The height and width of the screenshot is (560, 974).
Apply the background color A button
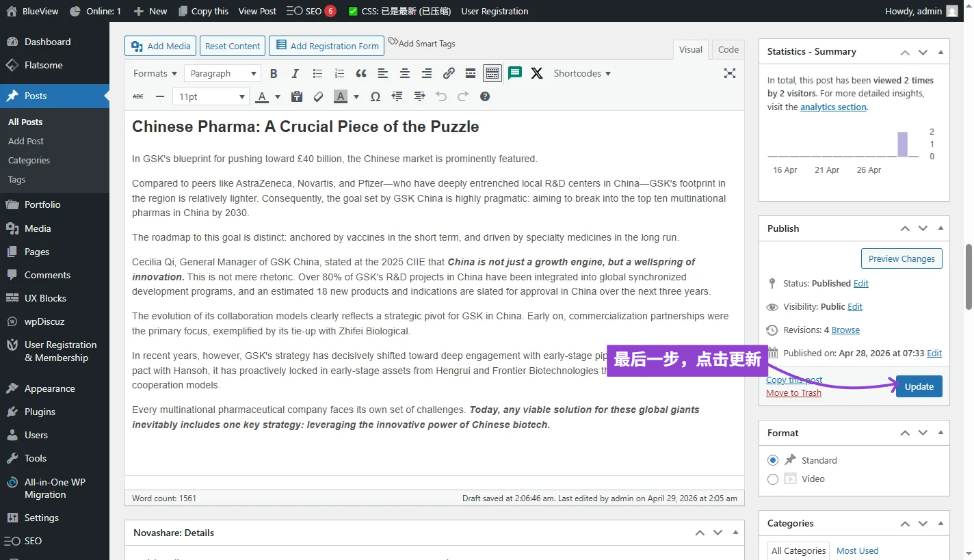pyautogui.click(x=341, y=96)
